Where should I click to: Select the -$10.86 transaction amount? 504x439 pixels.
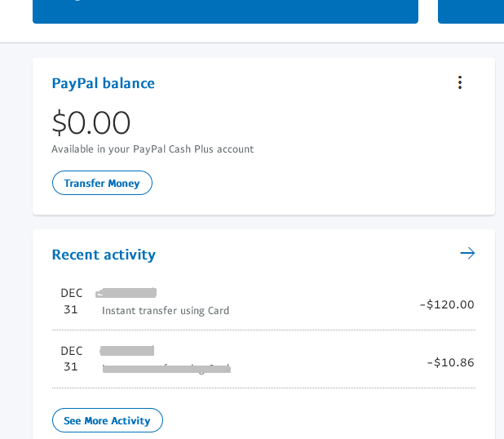coord(450,362)
